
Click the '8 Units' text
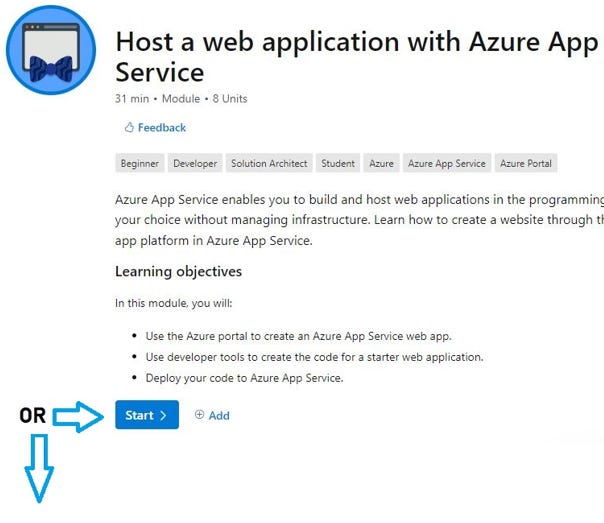[230, 99]
